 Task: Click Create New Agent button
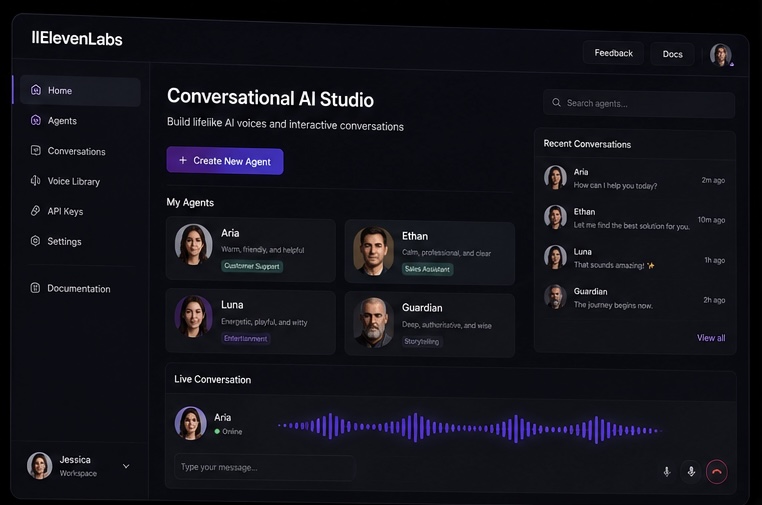tap(225, 161)
